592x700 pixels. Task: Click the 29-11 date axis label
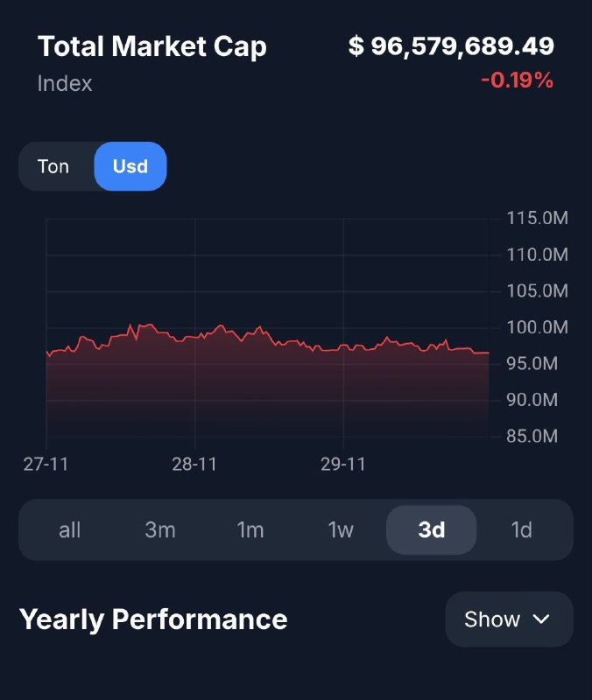click(x=343, y=464)
